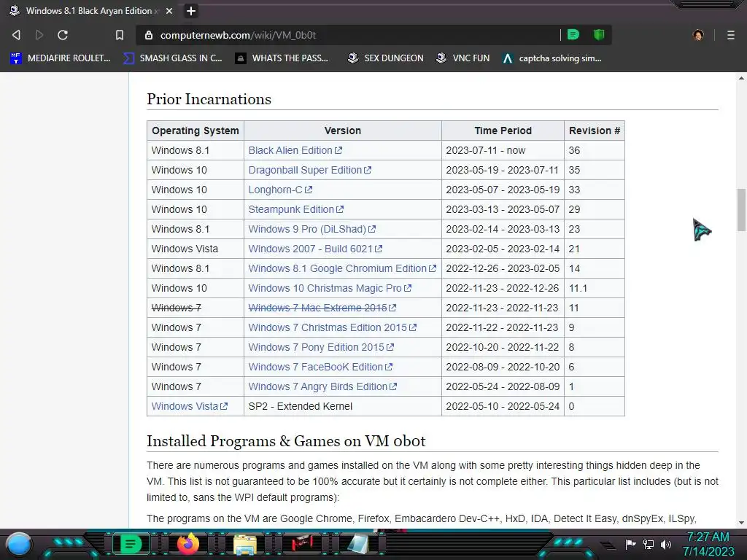Go back using the browser back arrow
This screenshot has height=560, width=747.
click(16, 35)
